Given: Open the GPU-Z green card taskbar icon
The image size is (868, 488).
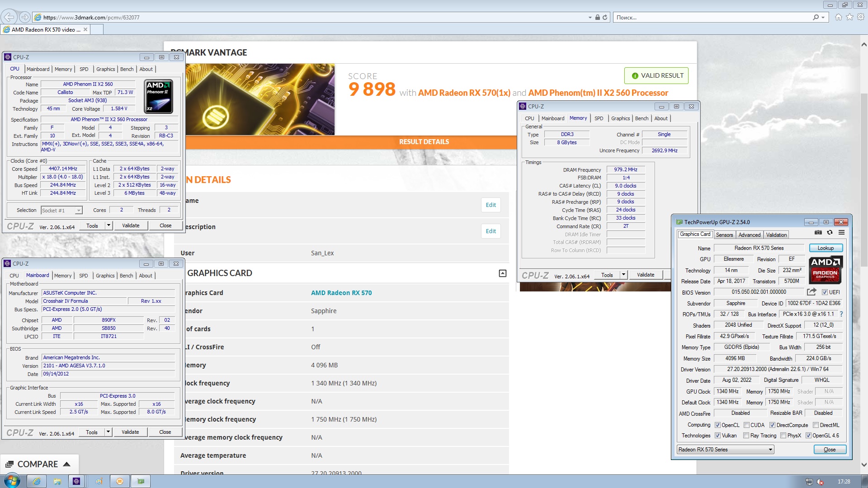Looking at the screenshot, I should tap(141, 481).
